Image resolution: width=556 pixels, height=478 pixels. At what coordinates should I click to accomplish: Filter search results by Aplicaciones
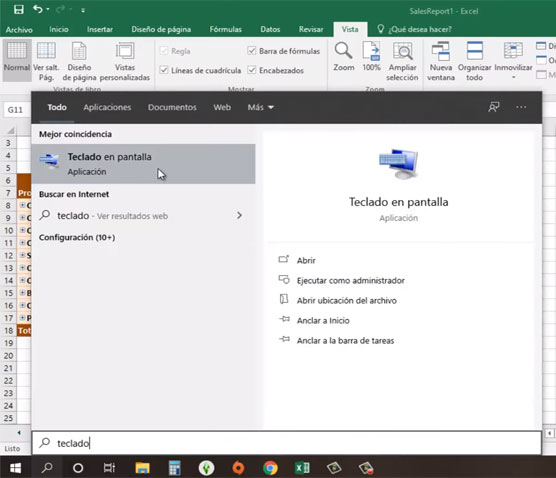tap(107, 107)
